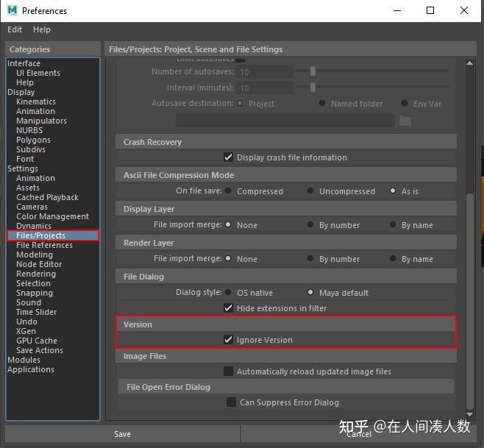Select Selection category
Screen dimensions: 484x448
pyautogui.click(x=33, y=283)
